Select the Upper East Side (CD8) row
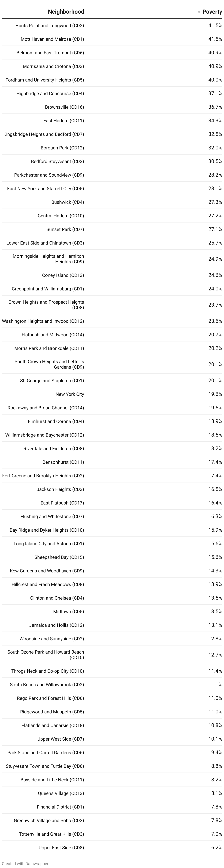The image size is (224, 868). pos(61,848)
